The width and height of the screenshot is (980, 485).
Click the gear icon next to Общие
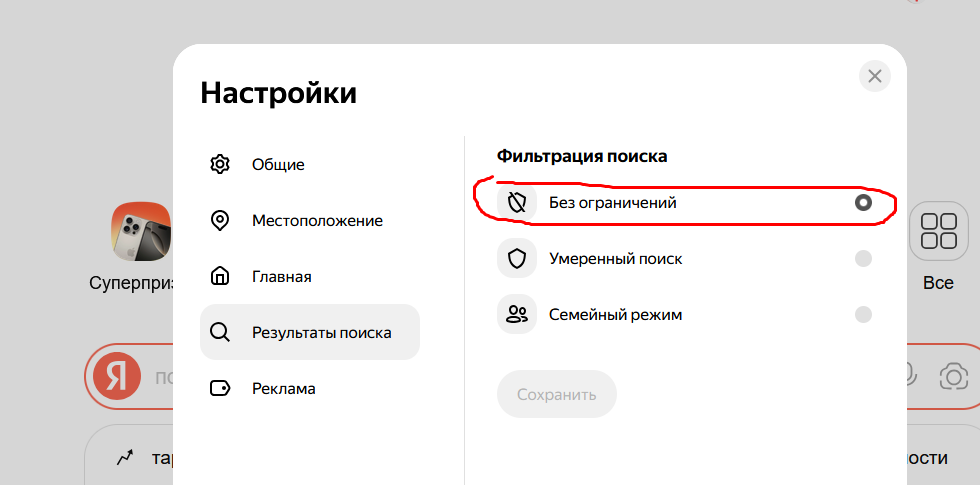pos(220,164)
